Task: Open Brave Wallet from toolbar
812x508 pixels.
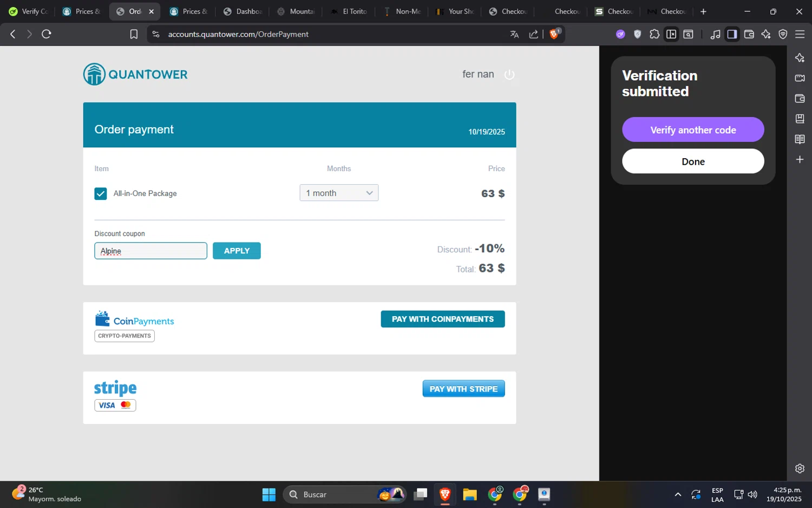Action: (x=749, y=34)
